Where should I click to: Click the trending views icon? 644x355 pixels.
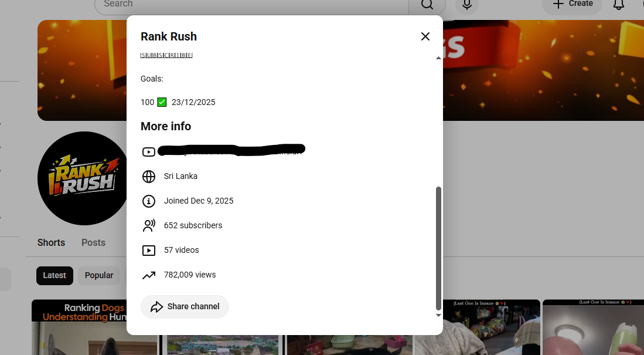(149, 275)
